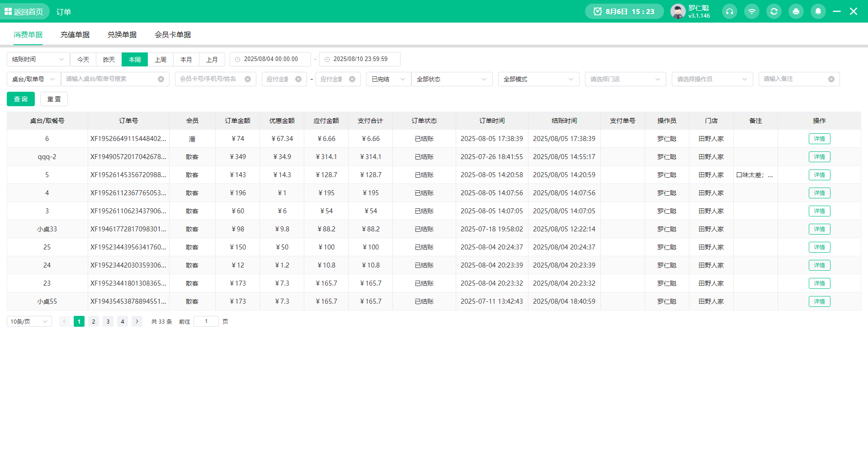Clear the table number search field icon

(161, 79)
